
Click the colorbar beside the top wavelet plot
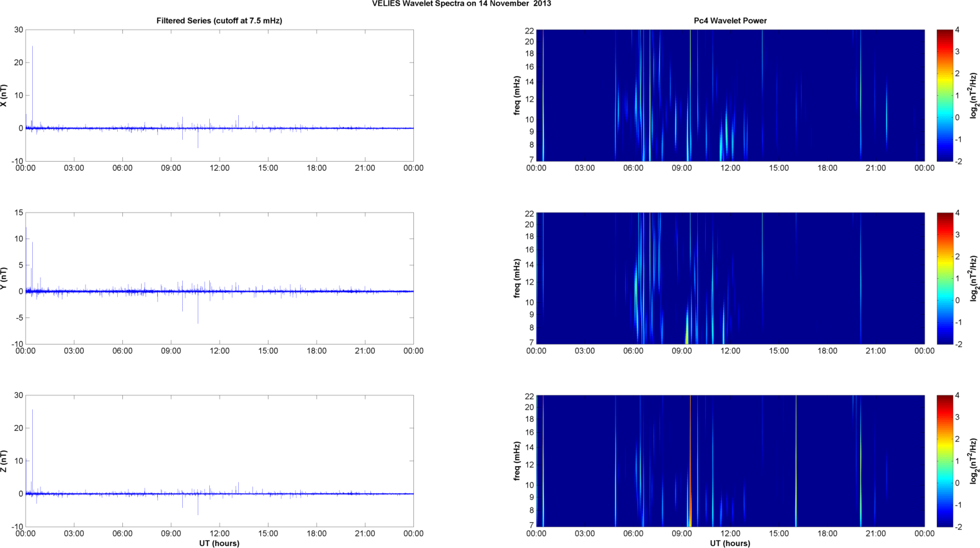coord(944,95)
